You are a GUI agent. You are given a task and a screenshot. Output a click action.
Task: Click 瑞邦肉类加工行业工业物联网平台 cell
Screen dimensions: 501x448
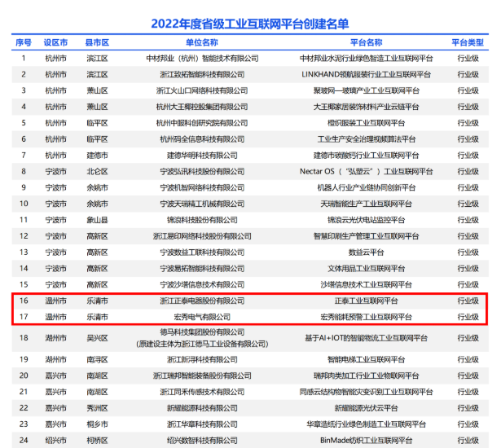pos(366,376)
